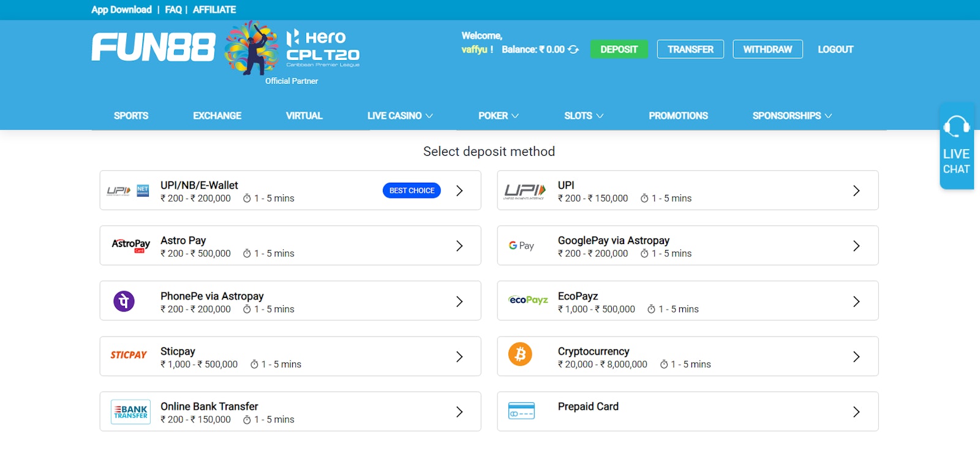This screenshot has width=980, height=453.
Task: Click the PhonePe purple logo icon
Action: [124, 301]
